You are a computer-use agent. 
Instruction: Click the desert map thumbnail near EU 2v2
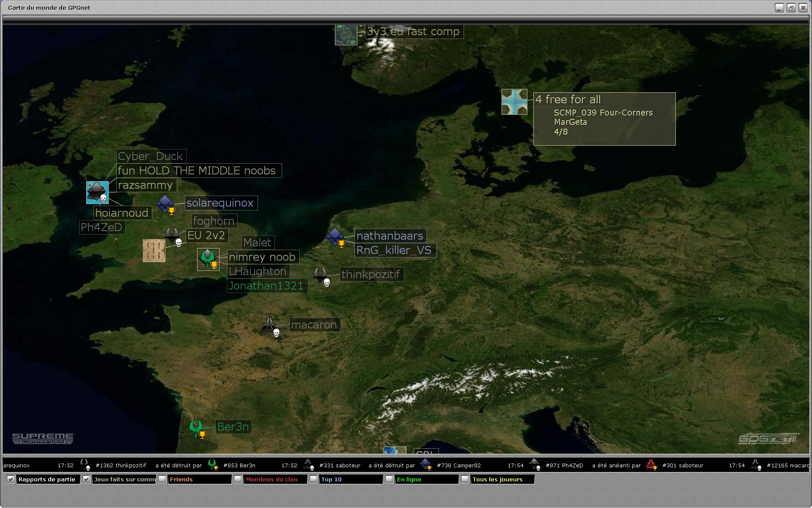[x=154, y=251]
